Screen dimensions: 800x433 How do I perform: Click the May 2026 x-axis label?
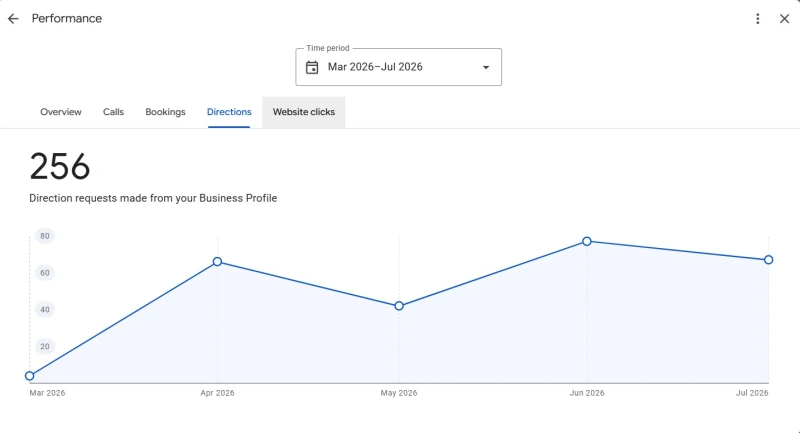click(399, 393)
